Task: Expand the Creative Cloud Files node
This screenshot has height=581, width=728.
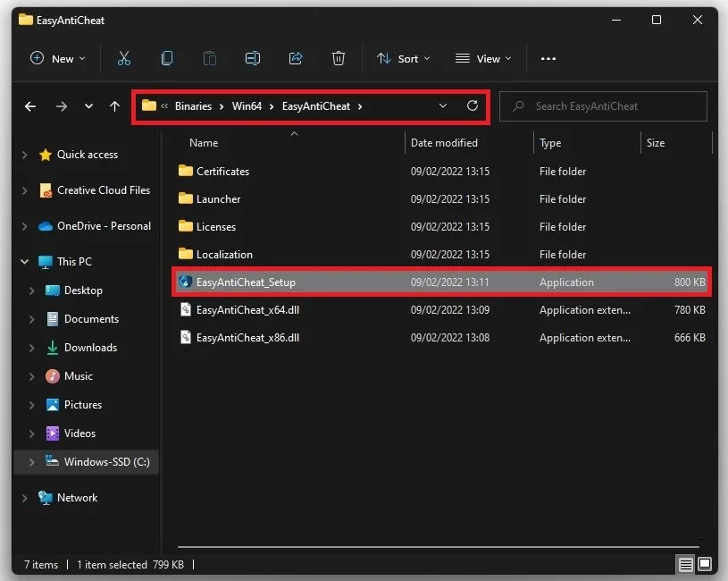Action: tap(25, 190)
